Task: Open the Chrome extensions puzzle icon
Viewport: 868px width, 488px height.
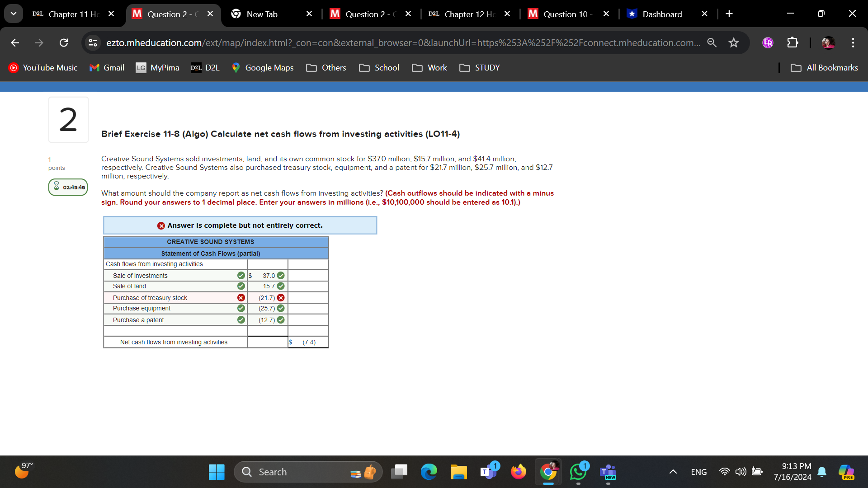Action: tap(793, 42)
